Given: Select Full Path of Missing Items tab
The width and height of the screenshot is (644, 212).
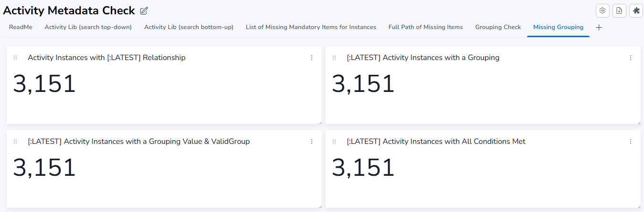Looking at the screenshot, I should [x=426, y=27].
